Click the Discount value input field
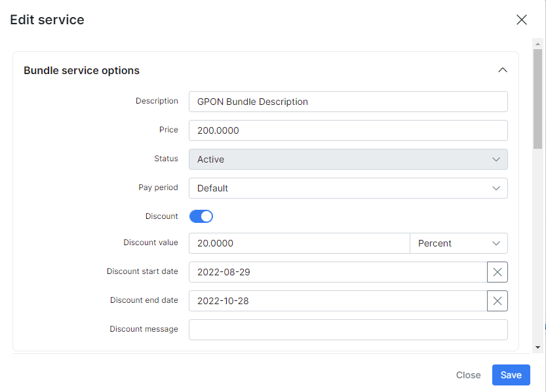Screen dimensions: 546x392 (x=300, y=243)
